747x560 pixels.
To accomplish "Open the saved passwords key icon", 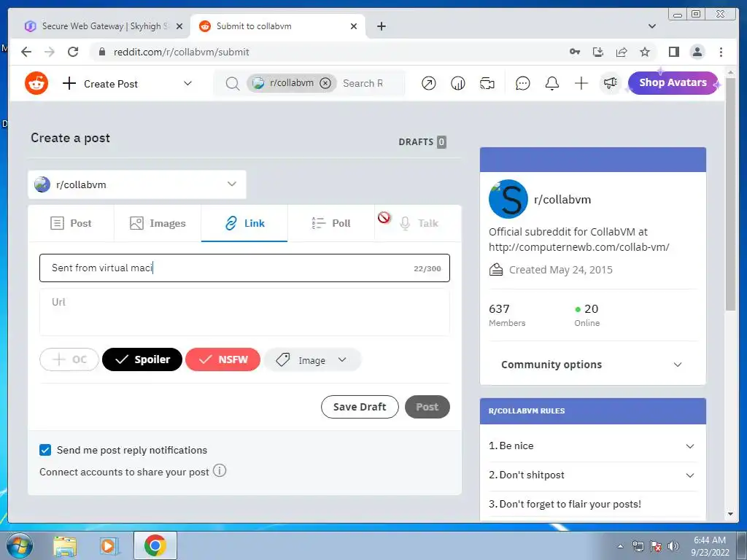I will pos(575,52).
